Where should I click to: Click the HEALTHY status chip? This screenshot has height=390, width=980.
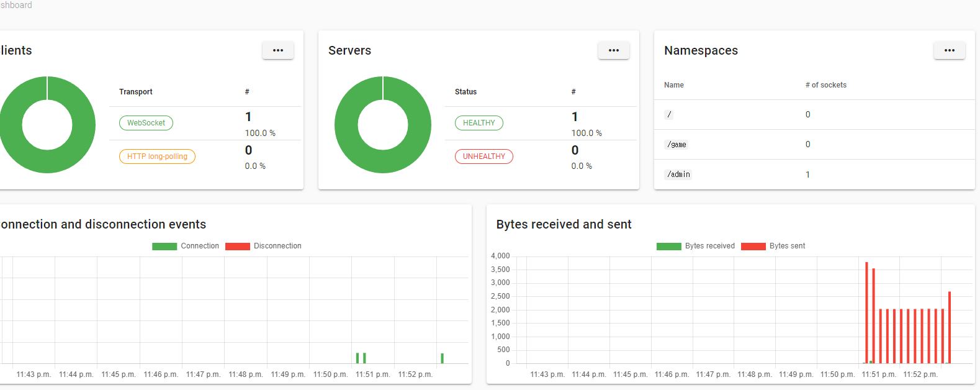tap(479, 123)
